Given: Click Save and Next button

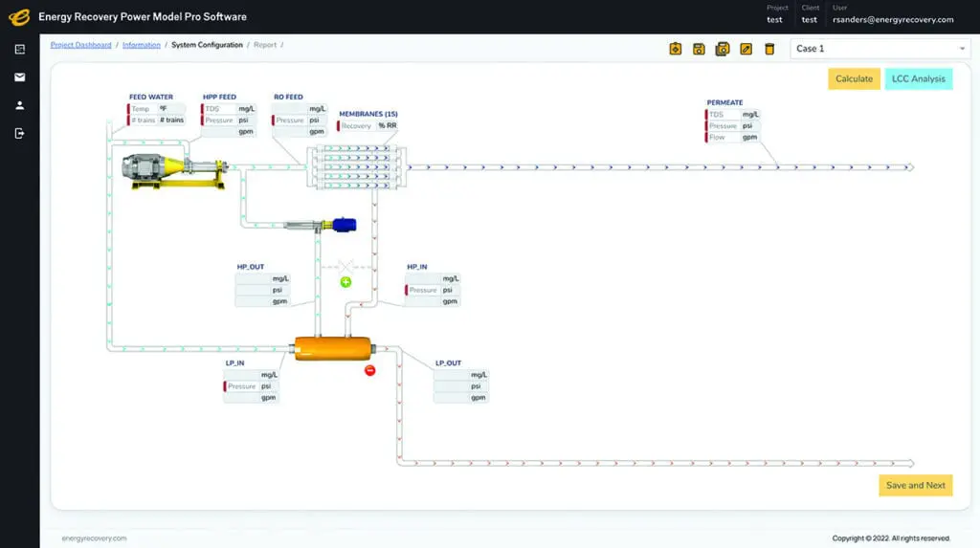Looking at the screenshot, I should tap(915, 486).
